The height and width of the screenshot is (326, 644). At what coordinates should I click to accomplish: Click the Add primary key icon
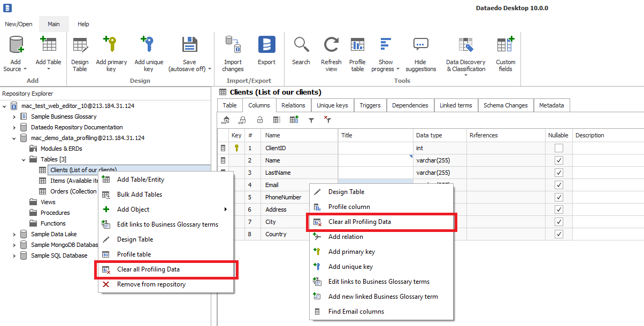click(111, 45)
